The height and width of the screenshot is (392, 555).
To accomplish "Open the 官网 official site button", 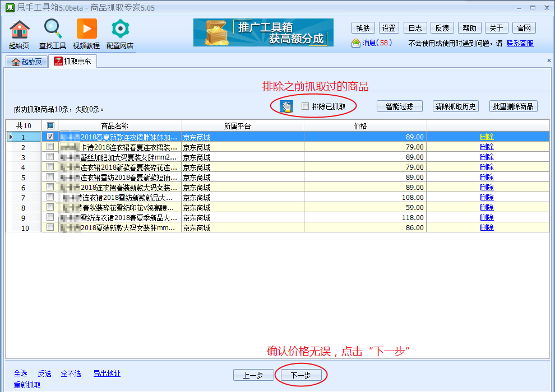I will pos(524,28).
